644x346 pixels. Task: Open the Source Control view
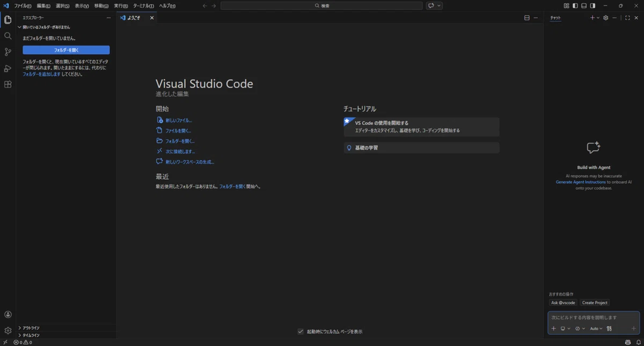(8, 52)
